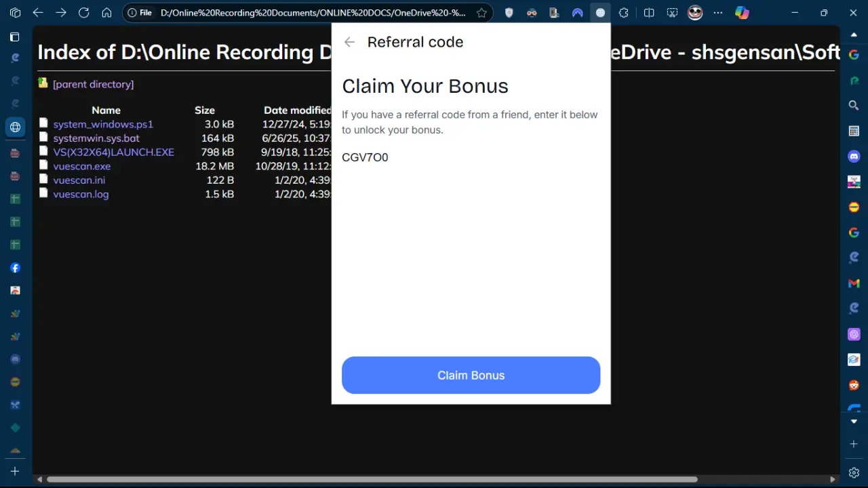The height and width of the screenshot is (488, 868).
Task: Click the address bar URL
Action: click(x=313, y=13)
